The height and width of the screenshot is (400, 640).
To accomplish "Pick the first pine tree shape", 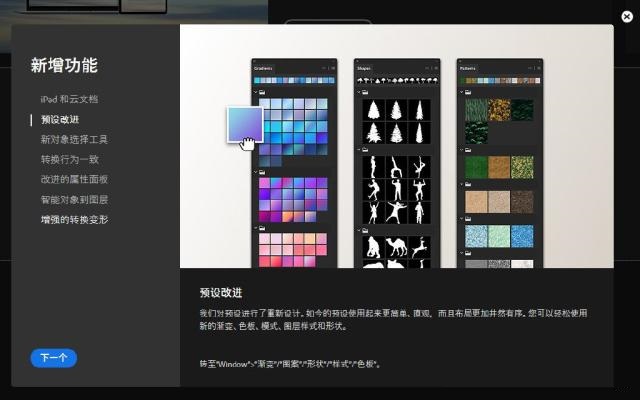I will 373,110.
